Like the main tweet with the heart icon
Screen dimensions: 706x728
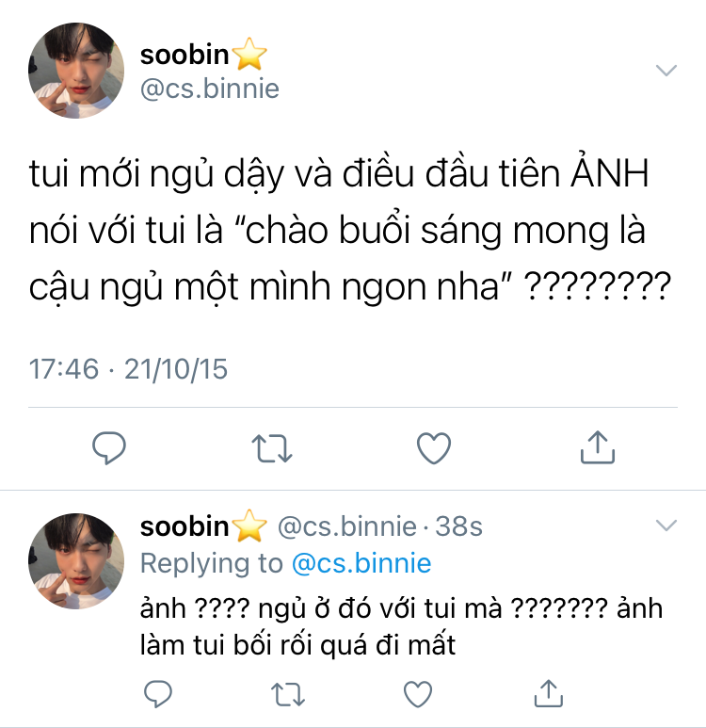coord(434,448)
